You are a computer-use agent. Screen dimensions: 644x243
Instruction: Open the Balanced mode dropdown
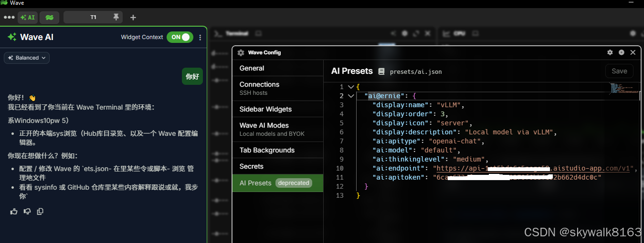tap(27, 58)
